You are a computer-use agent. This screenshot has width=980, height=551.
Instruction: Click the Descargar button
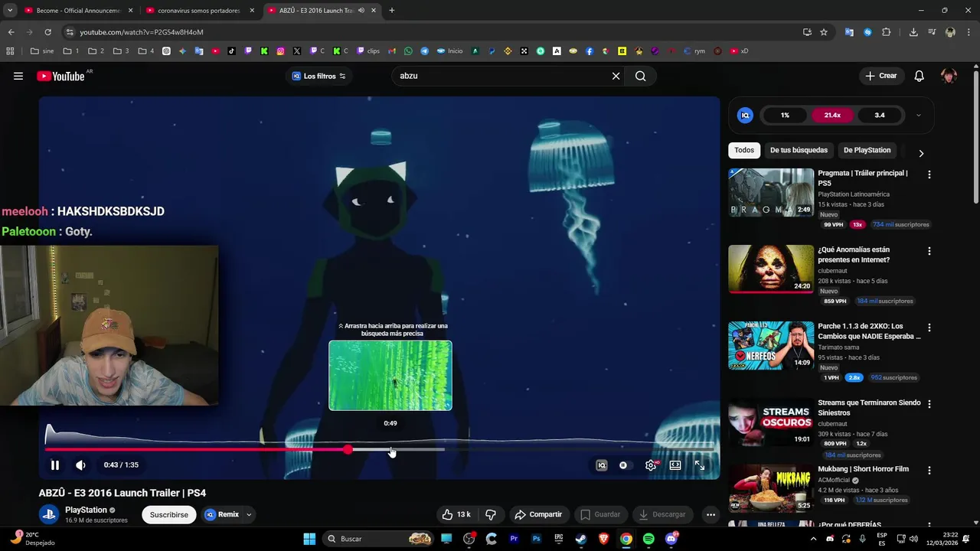(x=662, y=514)
